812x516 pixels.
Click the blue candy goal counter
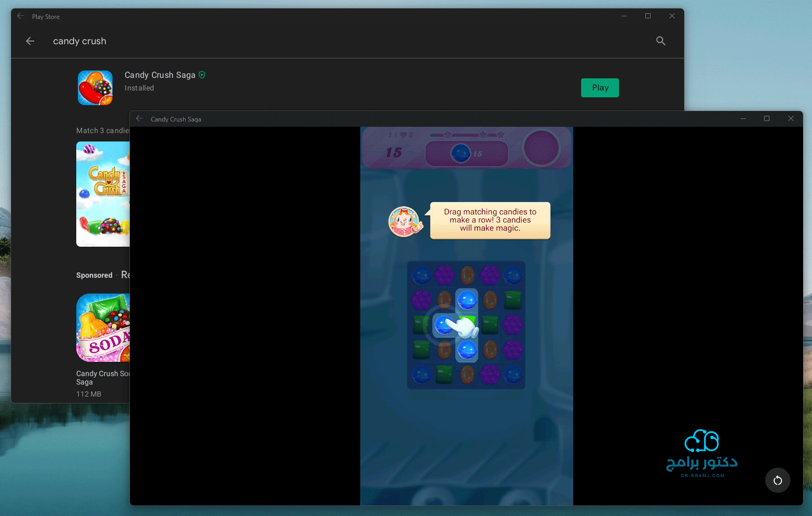466,154
